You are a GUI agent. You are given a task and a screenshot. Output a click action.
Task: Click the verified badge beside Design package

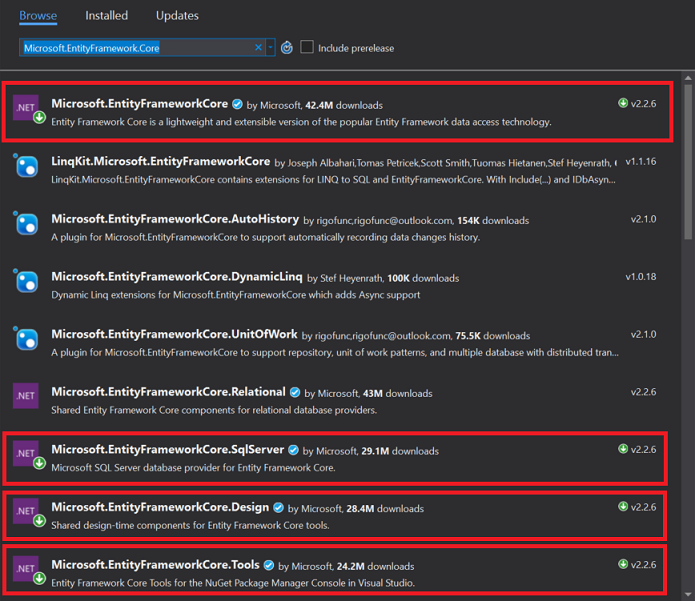278,507
